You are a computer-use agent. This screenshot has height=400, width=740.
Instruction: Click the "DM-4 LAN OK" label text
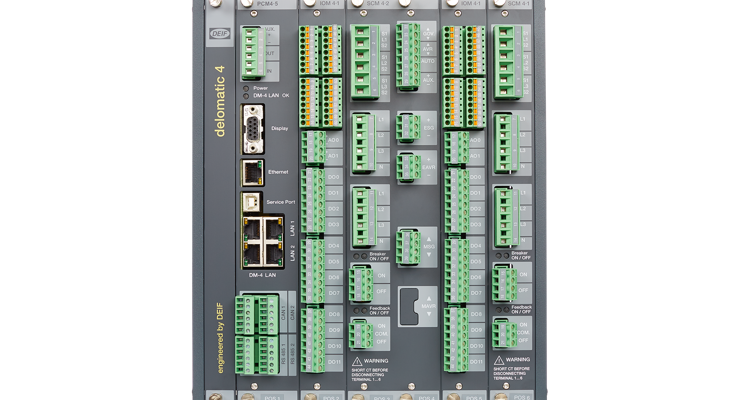coord(271,96)
